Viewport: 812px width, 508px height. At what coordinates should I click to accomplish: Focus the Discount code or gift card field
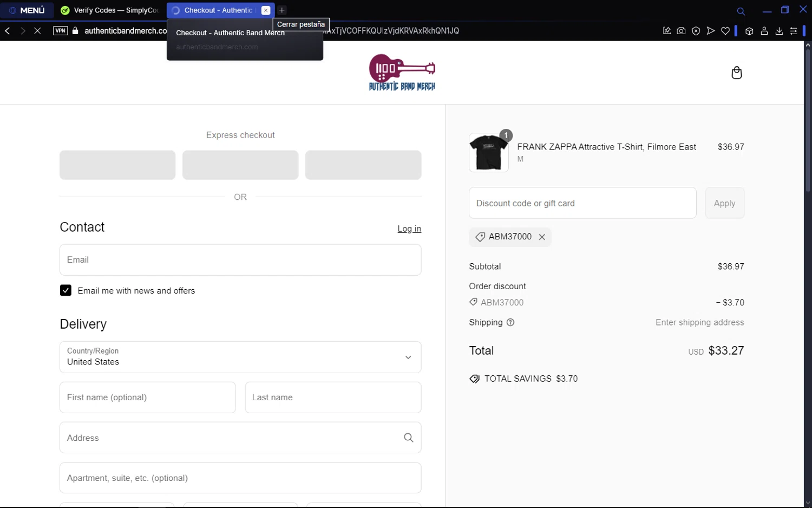(x=582, y=203)
